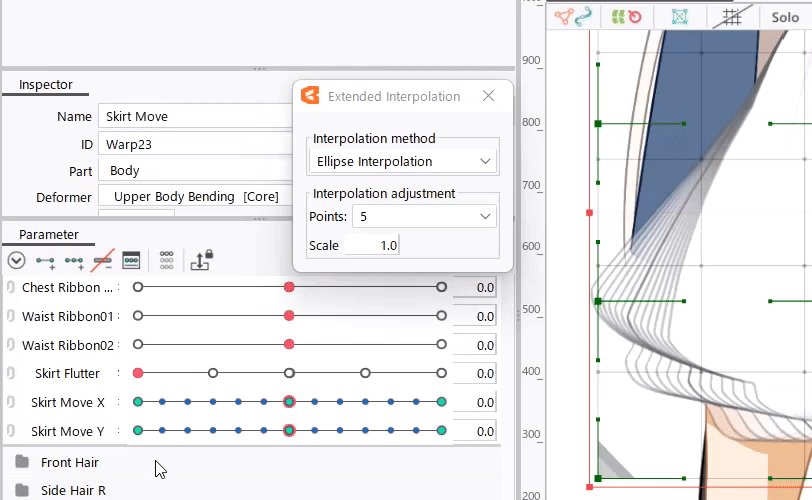Click the Chest Ribbon value field

coord(474,288)
